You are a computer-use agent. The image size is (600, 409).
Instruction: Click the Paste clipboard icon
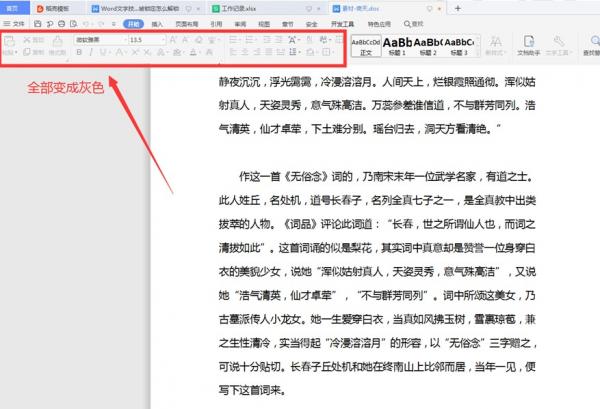[x=9, y=41]
